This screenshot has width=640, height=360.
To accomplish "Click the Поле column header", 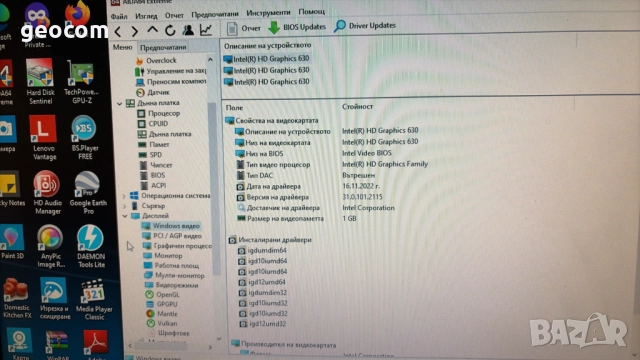I will pos(234,108).
